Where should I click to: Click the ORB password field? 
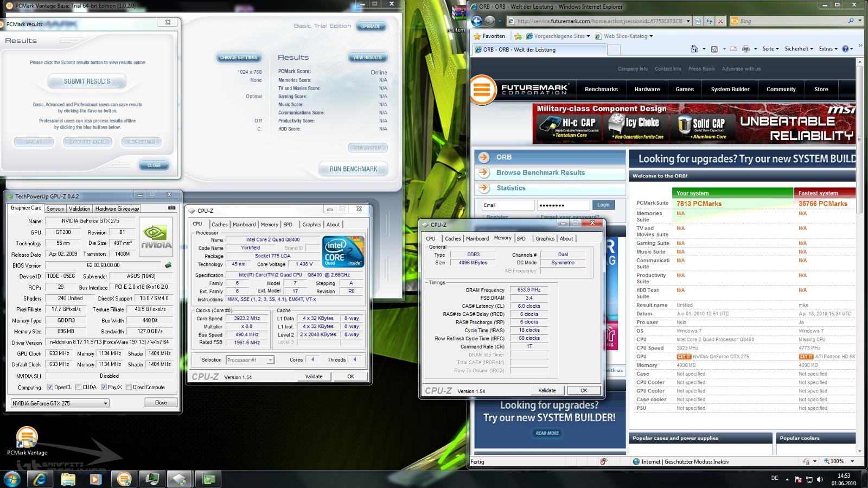coord(563,205)
